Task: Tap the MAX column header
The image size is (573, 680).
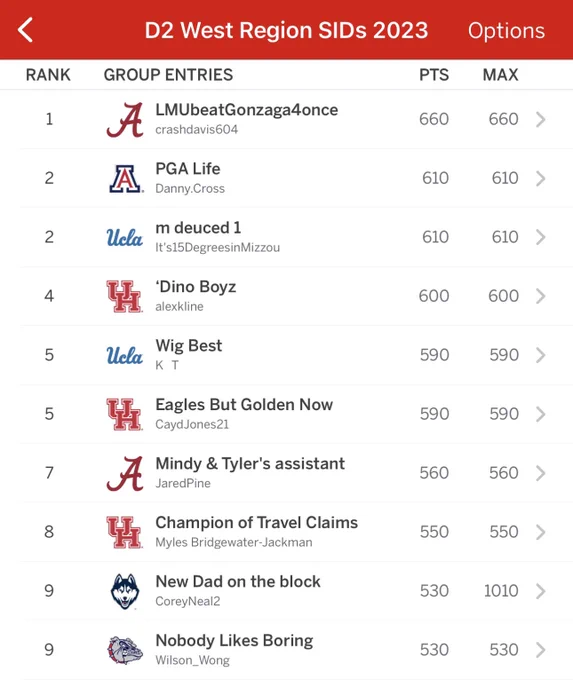Action: pos(501,75)
